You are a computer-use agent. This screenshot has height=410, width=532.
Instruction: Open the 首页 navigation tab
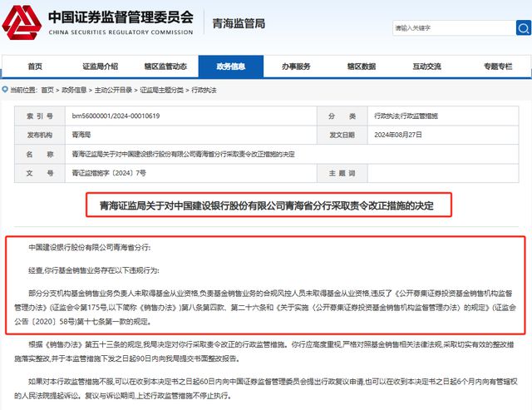point(35,67)
